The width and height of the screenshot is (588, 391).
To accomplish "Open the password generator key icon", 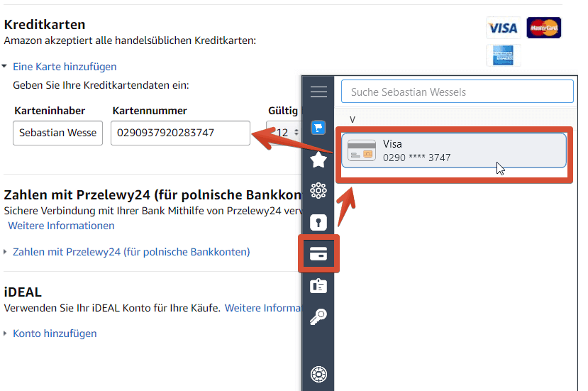I will pyautogui.click(x=318, y=317).
